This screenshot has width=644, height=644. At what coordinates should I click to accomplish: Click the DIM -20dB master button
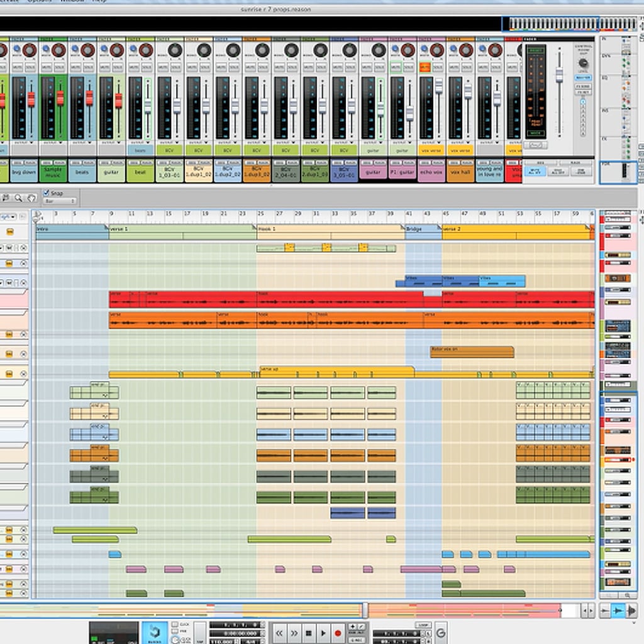(x=582, y=171)
